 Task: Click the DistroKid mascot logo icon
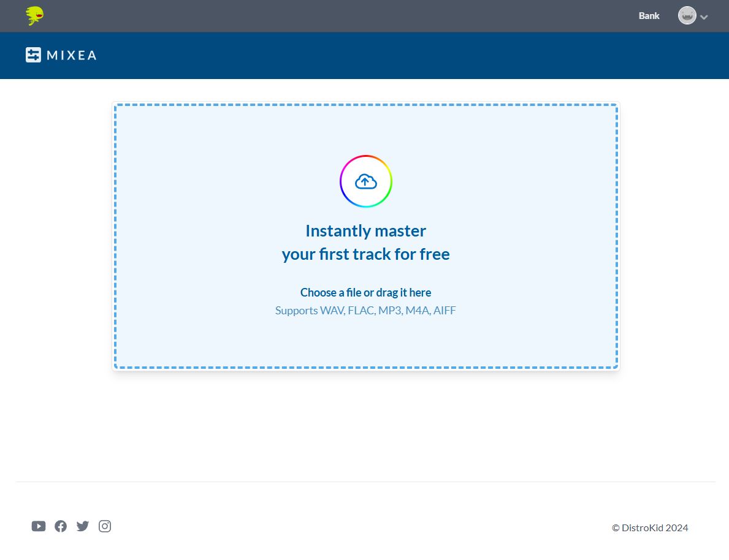[34, 16]
